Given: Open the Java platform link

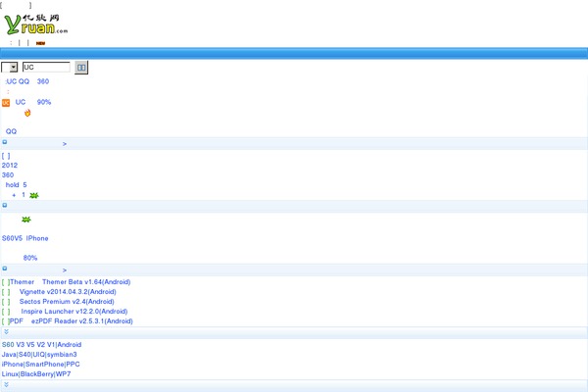Looking at the screenshot, I should 9,354.
